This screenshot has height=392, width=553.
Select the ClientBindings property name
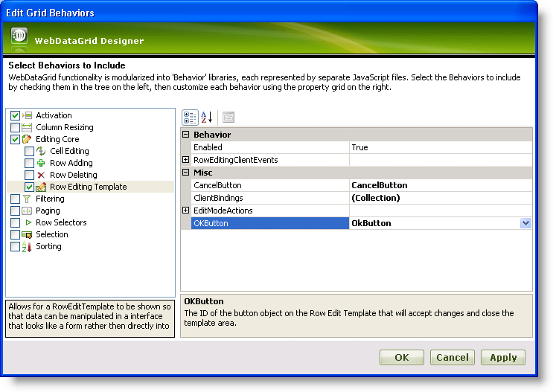pyautogui.click(x=218, y=198)
